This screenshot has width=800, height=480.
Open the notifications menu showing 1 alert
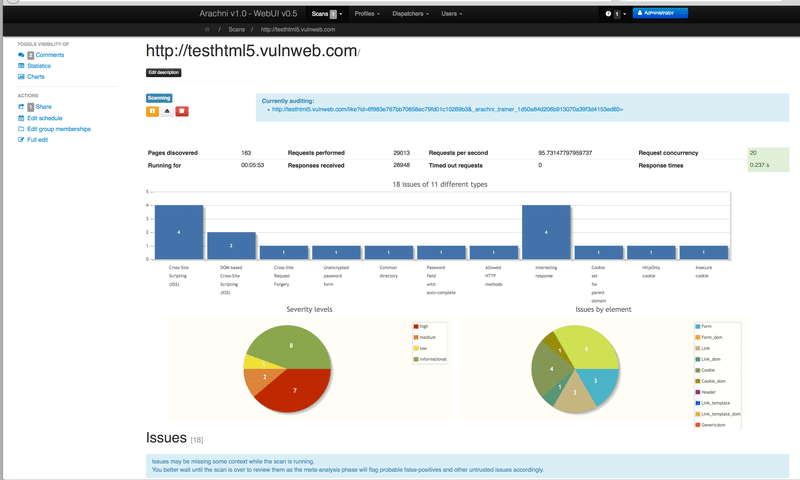click(615, 14)
